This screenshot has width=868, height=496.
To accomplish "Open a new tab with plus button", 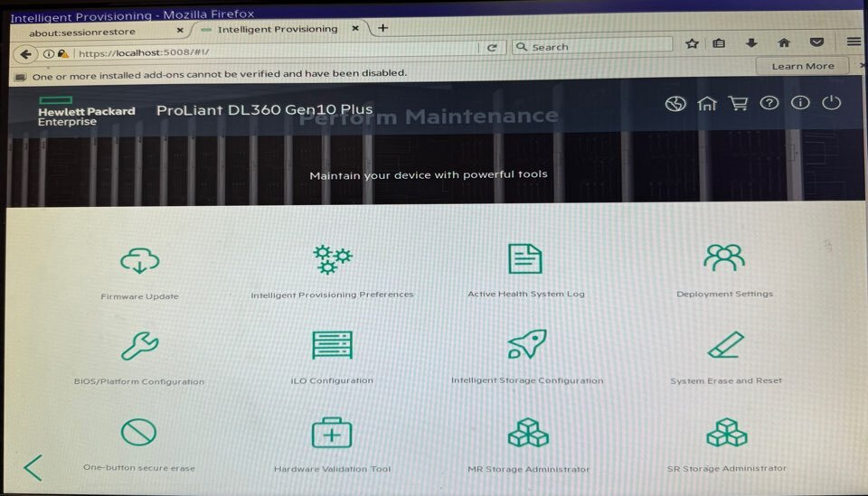I will click(x=382, y=28).
